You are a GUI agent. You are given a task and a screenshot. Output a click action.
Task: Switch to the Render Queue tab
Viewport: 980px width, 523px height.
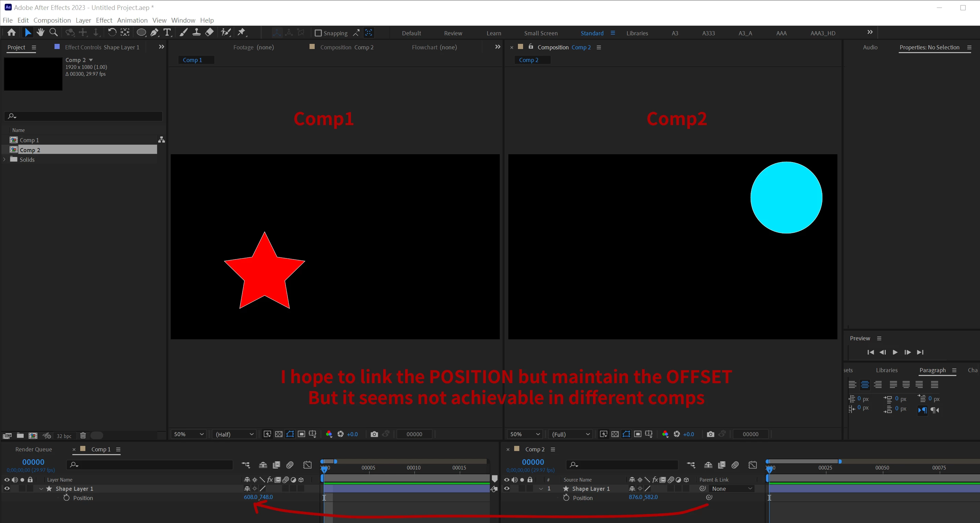[x=34, y=449]
